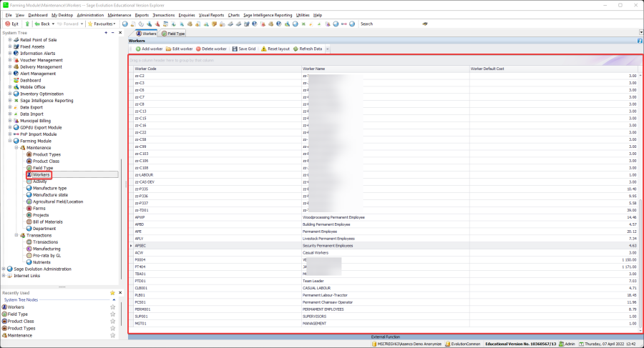Image resolution: width=644 pixels, height=348 pixels.
Task: Collapse the Farming Module tree node
Action: [x=10, y=141]
